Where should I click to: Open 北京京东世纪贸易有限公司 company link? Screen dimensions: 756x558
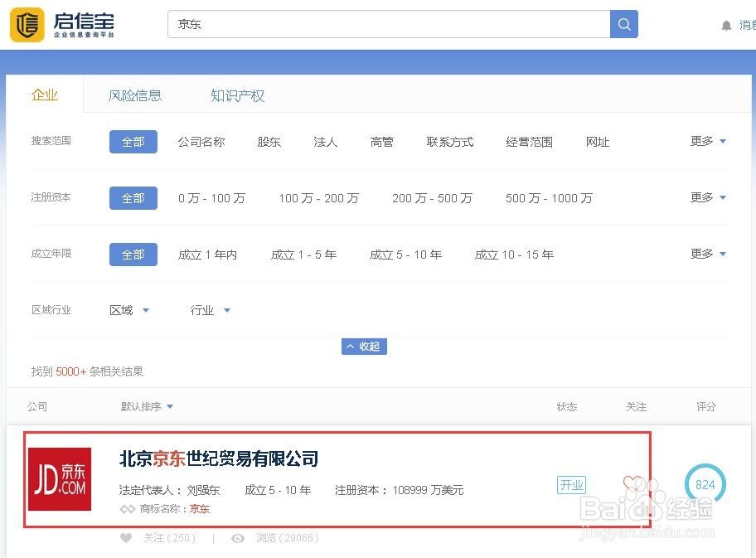coord(219,459)
